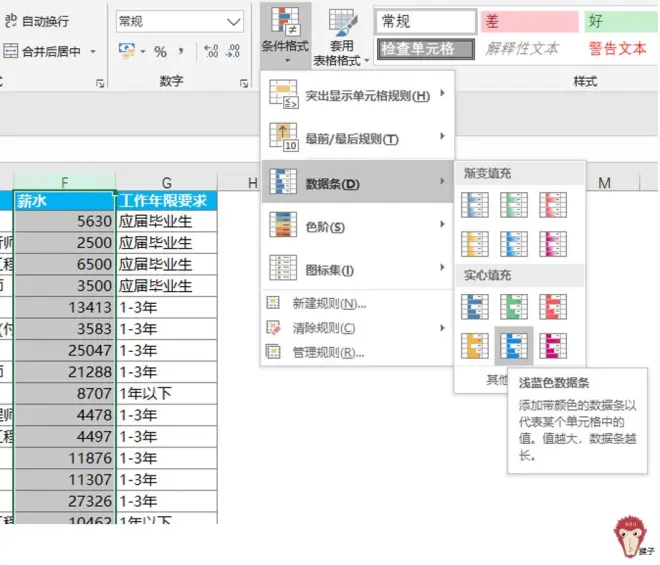The height and width of the screenshot is (565, 660).
Task: Click color scales icon
Action: [283, 224]
